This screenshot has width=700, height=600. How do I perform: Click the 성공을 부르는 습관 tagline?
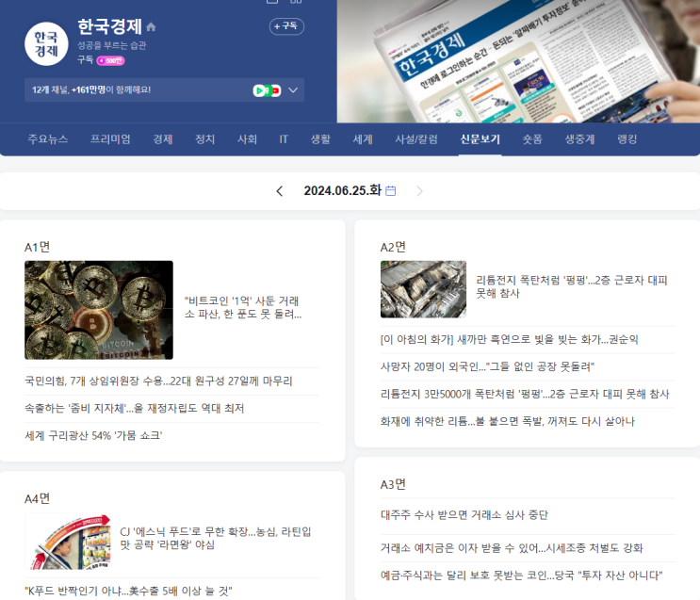point(112,45)
